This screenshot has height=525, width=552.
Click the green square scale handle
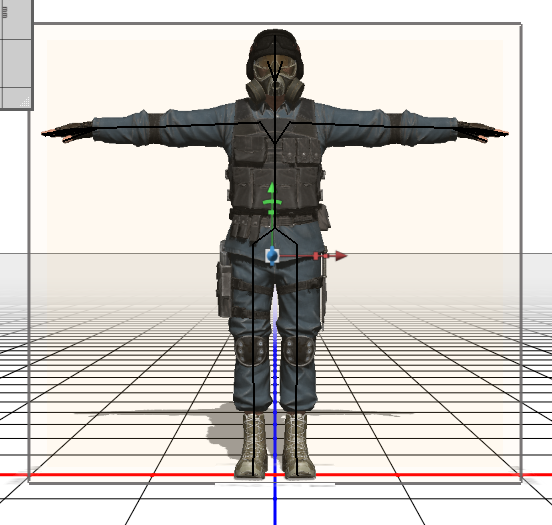271,212
